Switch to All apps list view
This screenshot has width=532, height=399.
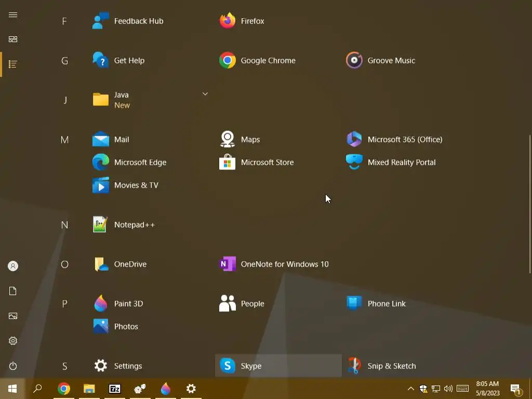(13, 64)
